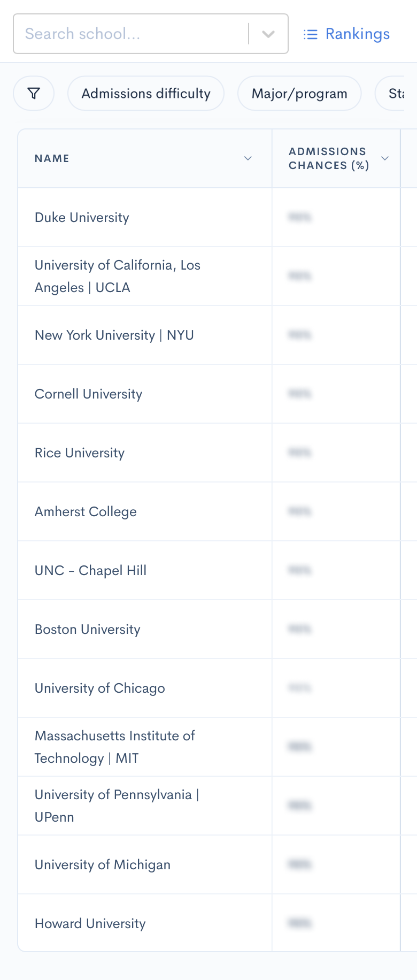Open Amherst College entry
The height and width of the screenshot is (980, 417).
pyautogui.click(x=86, y=512)
